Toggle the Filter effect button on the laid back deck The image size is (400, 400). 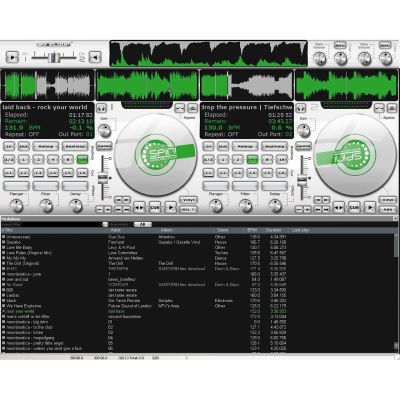(x=46, y=186)
